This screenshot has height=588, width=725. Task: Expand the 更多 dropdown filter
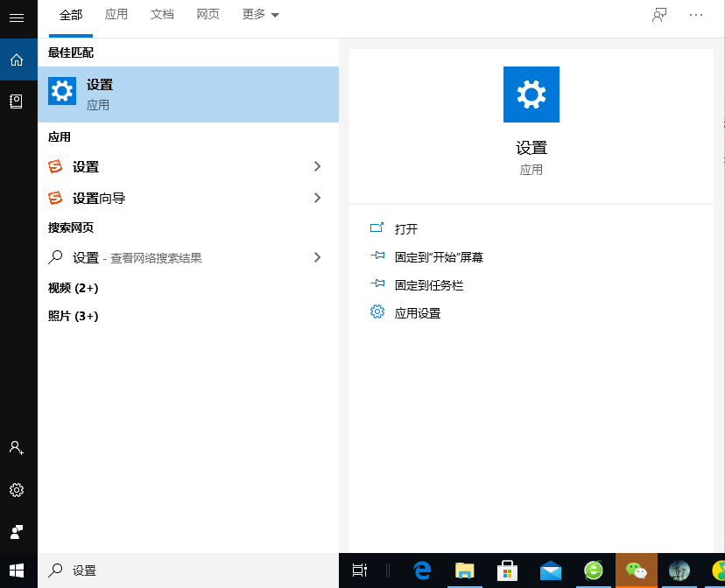click(x=260, y=15)
